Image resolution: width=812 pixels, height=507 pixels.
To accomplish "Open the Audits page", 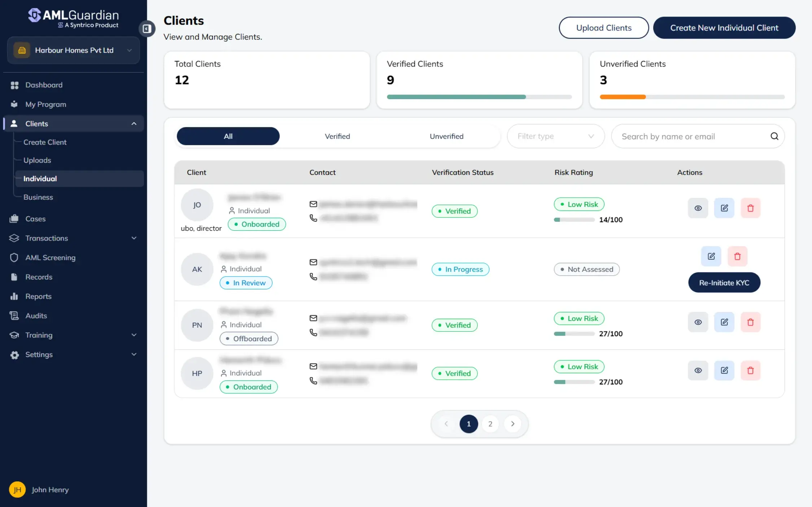I will [36, 316].
